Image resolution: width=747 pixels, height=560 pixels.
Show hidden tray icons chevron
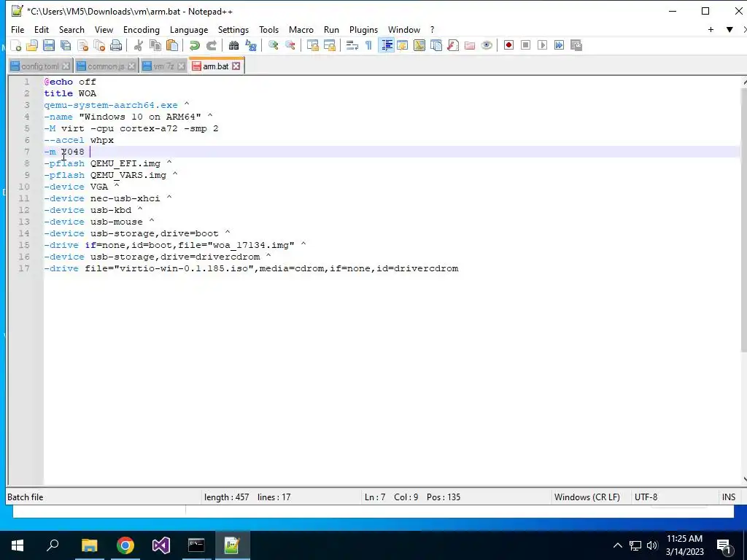(617, 545)
